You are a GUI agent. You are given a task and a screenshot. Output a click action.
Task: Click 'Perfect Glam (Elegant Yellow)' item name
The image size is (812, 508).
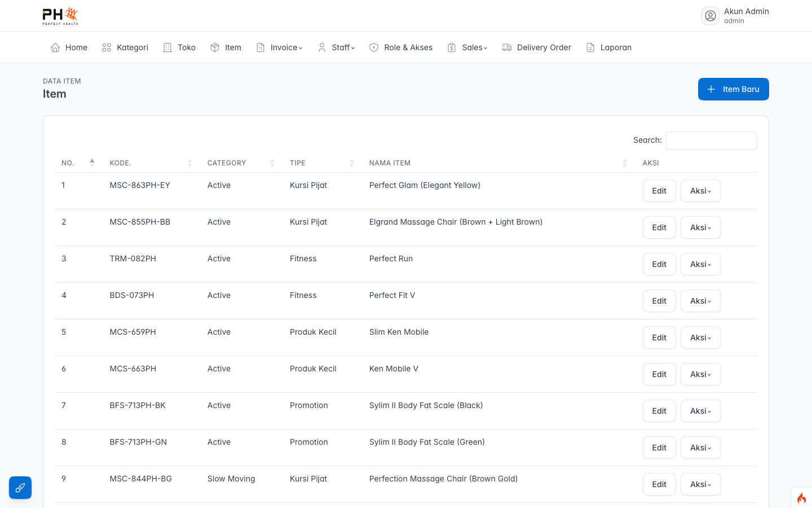click(425, 185)
